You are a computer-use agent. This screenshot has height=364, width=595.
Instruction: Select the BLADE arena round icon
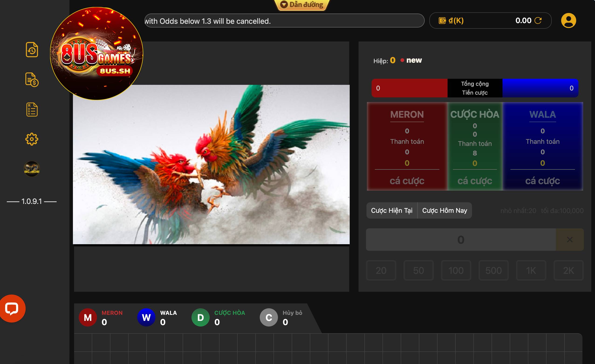coord(32,169)
